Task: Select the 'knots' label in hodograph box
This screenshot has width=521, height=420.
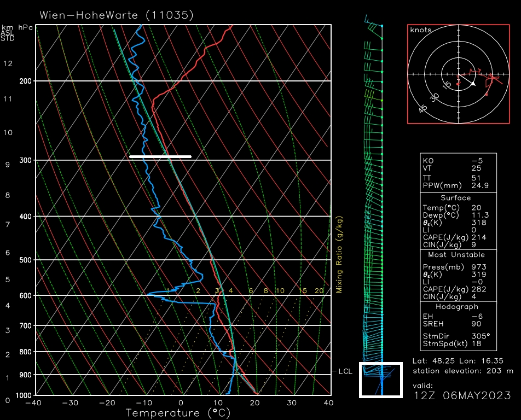Action: tap(421, 30)
